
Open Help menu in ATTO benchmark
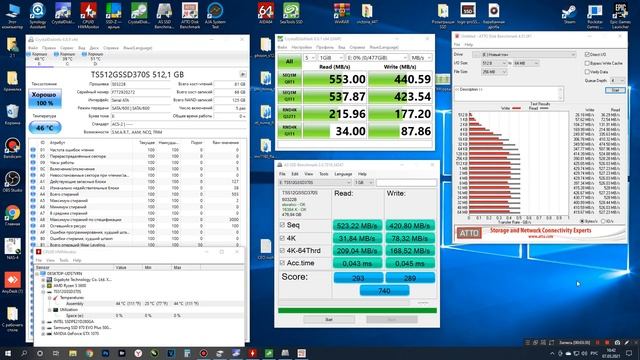469,44
